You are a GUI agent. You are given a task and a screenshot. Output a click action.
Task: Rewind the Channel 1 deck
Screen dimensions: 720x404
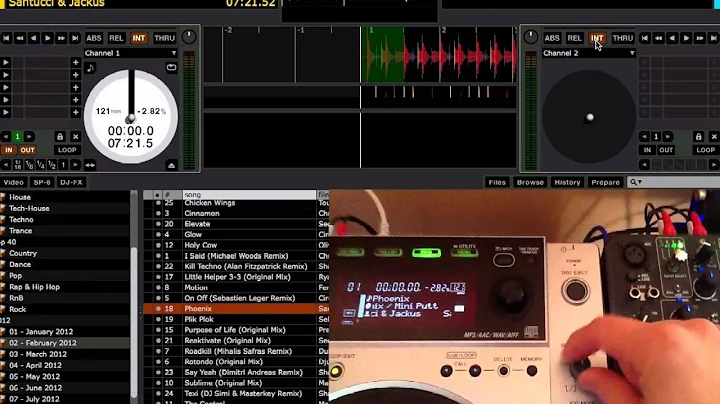(x=20, y=38)
